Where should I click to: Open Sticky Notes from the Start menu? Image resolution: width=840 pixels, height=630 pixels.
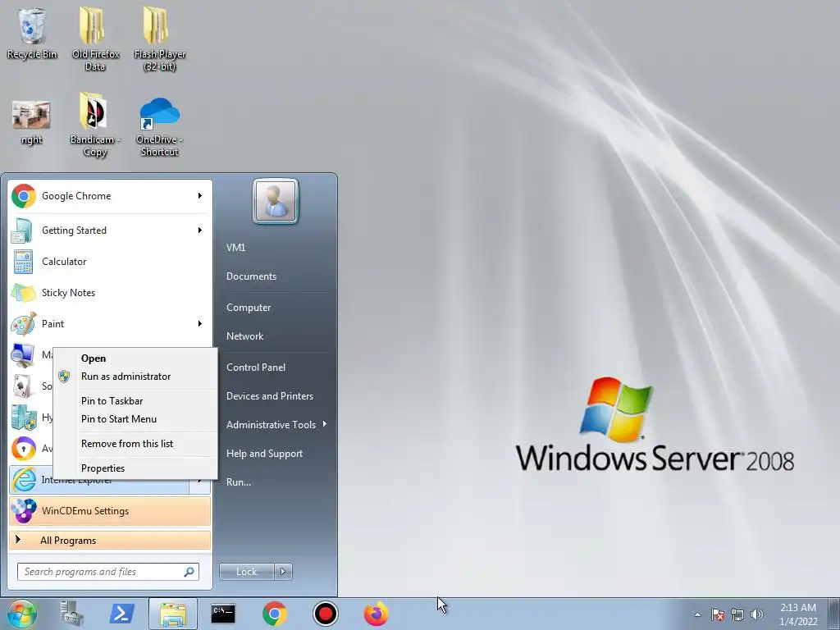(x=110, y=293)
